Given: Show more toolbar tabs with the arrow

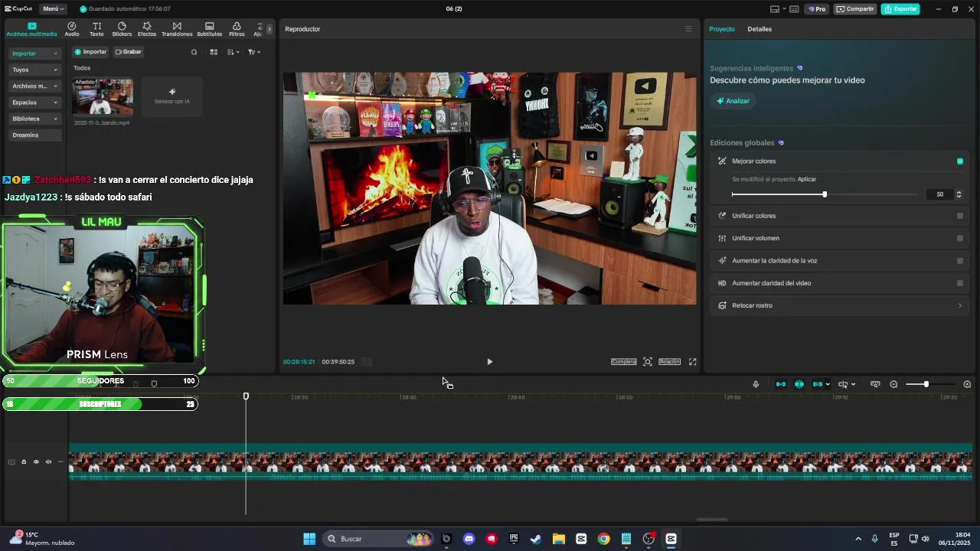Looking at the screenshot, I should 269,29.
